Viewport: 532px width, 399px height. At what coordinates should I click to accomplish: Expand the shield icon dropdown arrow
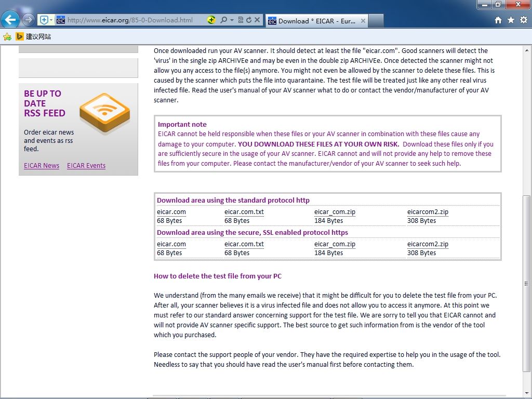pyautogui.click(x=51, y=20)
